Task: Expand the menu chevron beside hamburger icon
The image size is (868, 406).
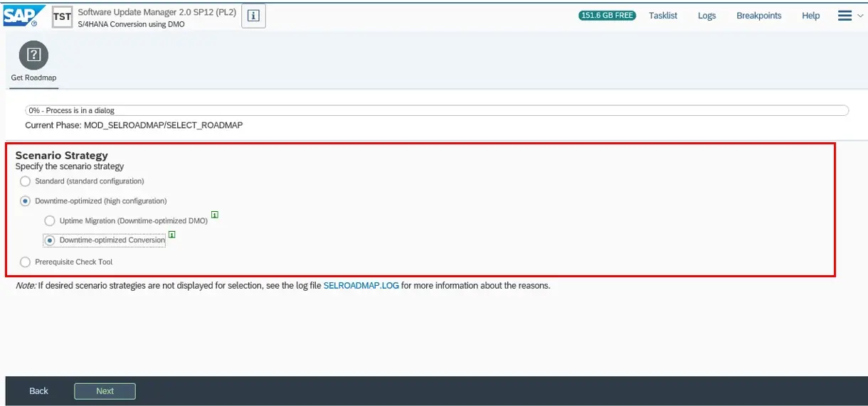Action: pyautogui.click(x=860, y=16)
